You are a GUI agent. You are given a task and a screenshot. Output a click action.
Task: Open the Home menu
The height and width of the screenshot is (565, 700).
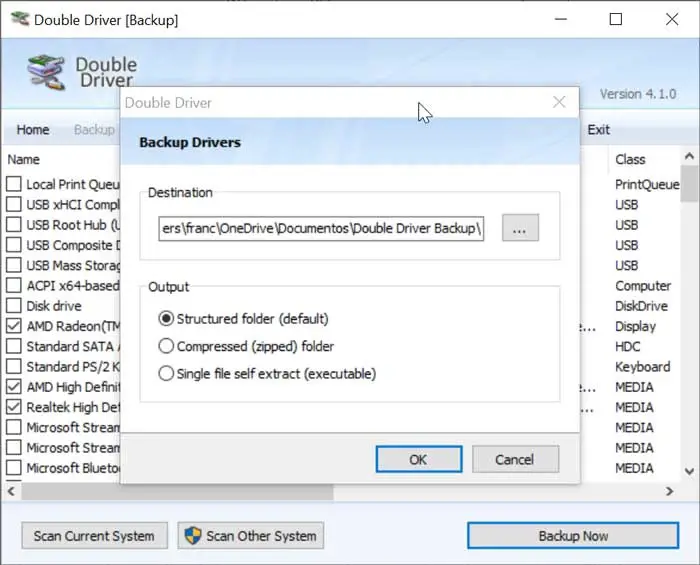tap(33, 129)
